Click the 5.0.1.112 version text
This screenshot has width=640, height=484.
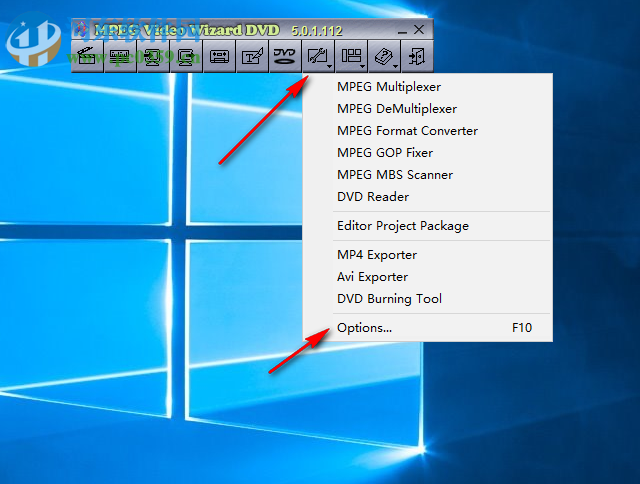point(317,31)
